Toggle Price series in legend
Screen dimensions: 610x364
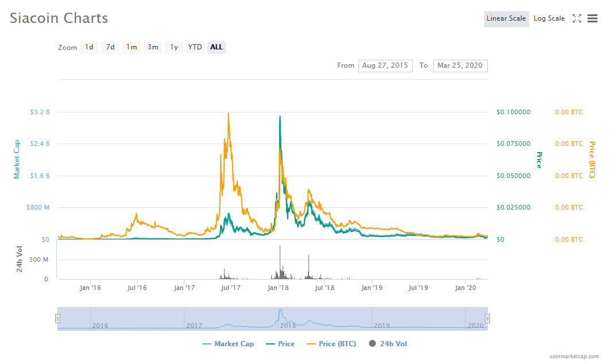pyautogui.click(x=280, y=344)
